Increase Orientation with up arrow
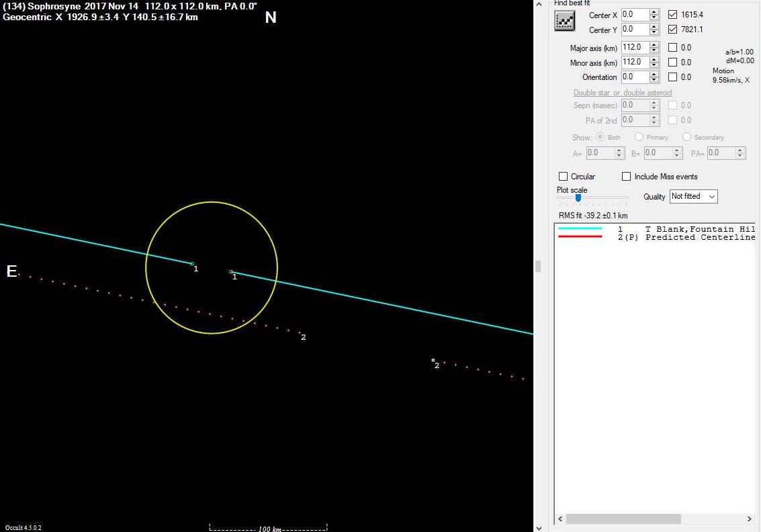This screenshot has height=532, width=761. pyautogui.click(x=654, y=74)
